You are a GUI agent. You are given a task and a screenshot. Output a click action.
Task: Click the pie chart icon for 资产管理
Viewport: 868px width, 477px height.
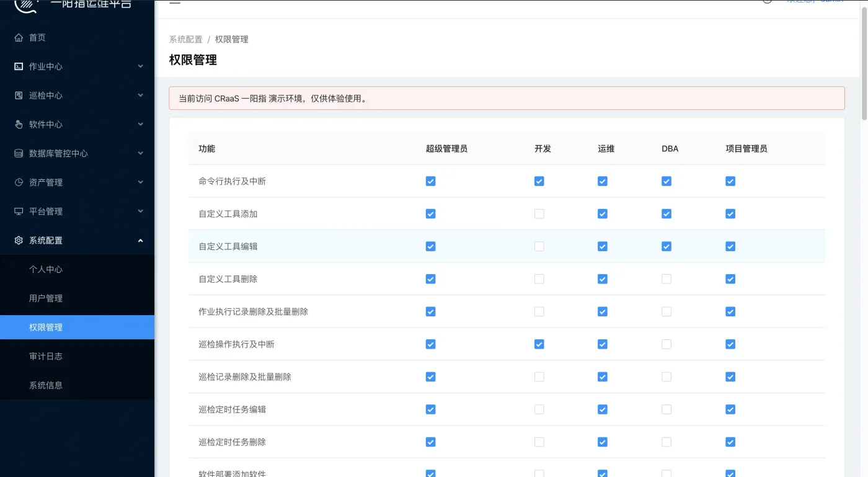tap(19, 182)
